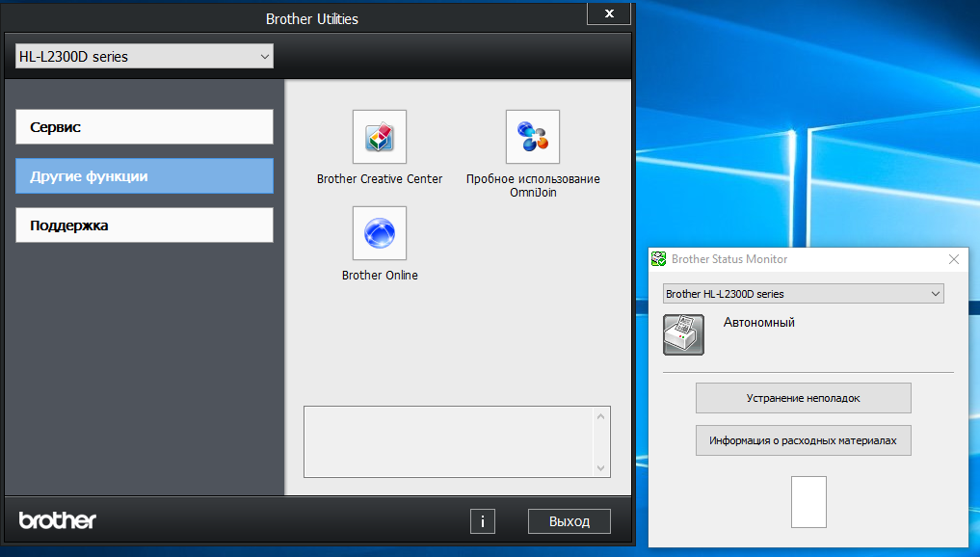
Task: Click the white toner level indicator box
Action: [x=808, y=502]
